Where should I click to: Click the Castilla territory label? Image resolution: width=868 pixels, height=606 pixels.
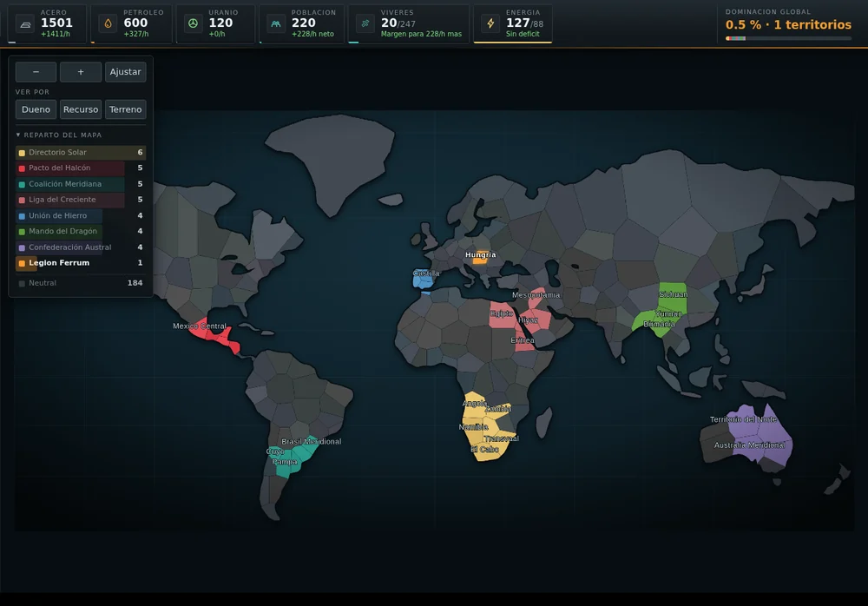pyautogui.click(x=426, y=273)
